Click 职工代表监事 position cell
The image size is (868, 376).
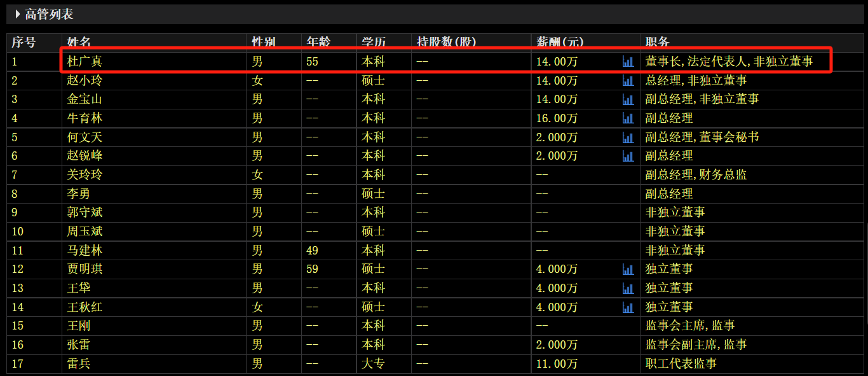(681, 364)
